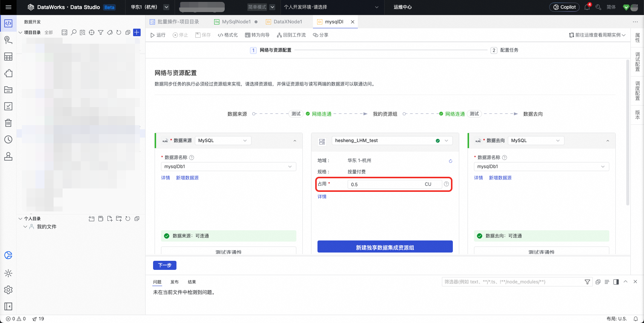Image resolution: width=644 pixels, height=323 pixels.
Task: Open the clock history sidebar icon
Action: tap(8, 139)
